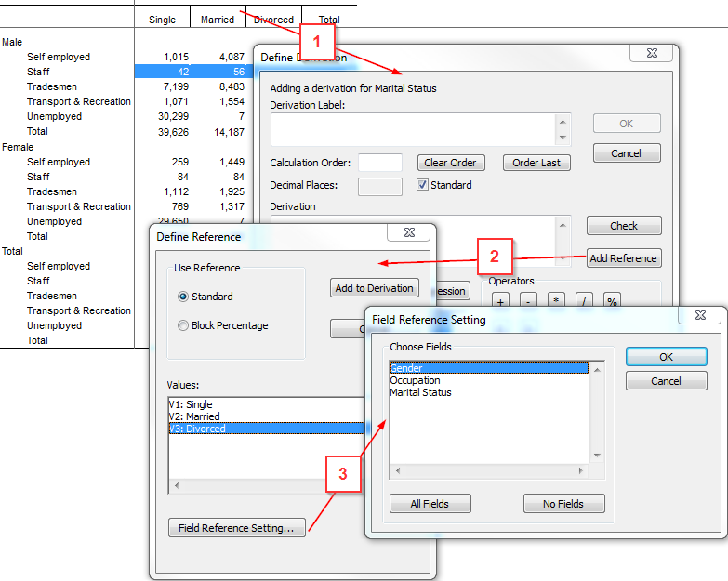The height and width of the screenshot is (581, 728).
Task: Select the Standard reference radio button
Action: pos(182,297)
